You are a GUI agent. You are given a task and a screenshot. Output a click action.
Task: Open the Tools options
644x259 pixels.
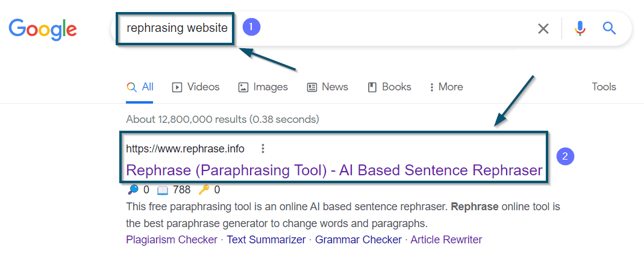coord(604,87)
